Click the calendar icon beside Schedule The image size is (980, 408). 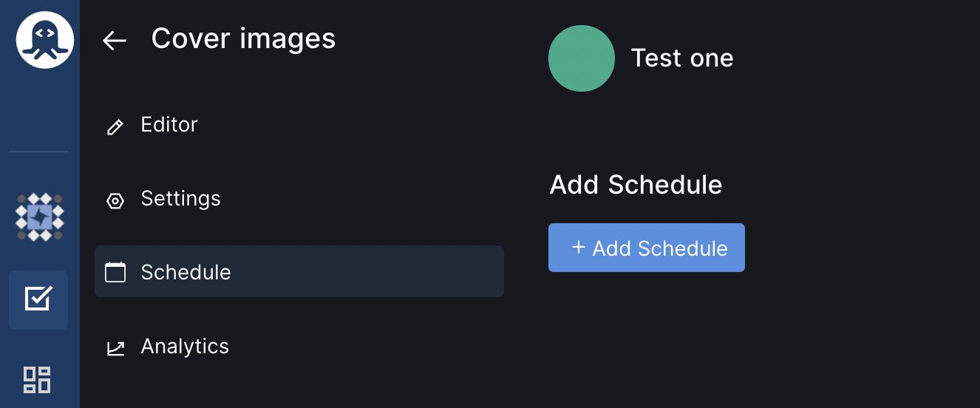tap(115, 273)
